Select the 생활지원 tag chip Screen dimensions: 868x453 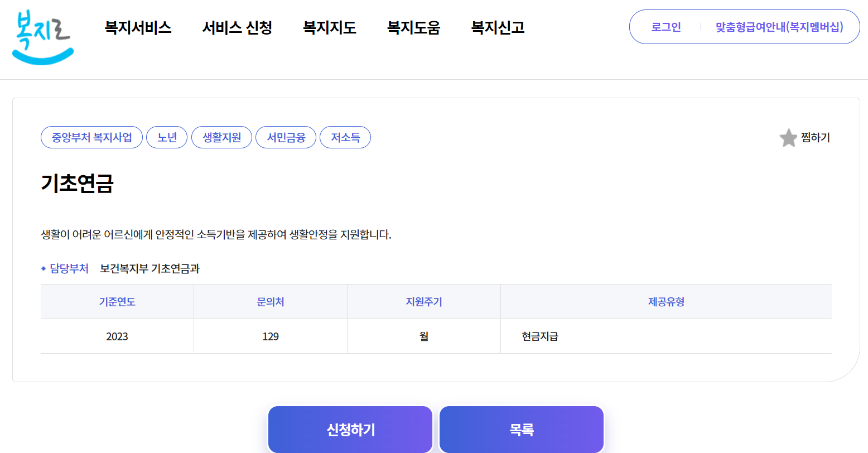pyautogui.click(x=221, y=137)
